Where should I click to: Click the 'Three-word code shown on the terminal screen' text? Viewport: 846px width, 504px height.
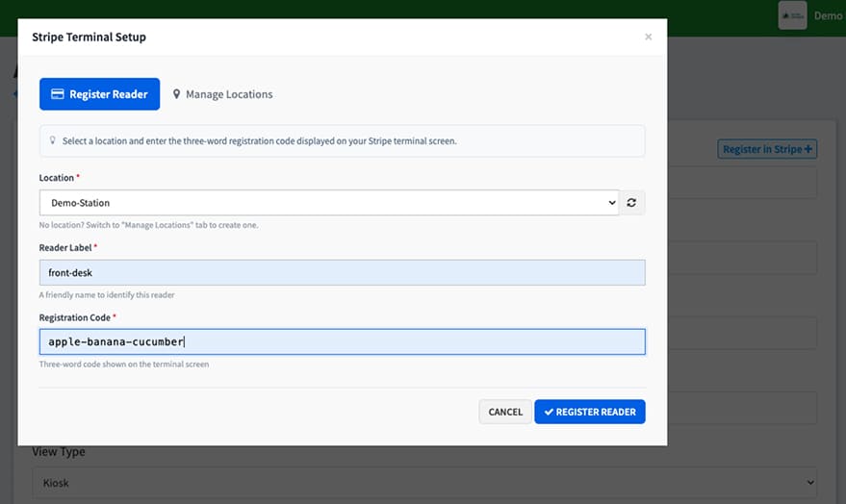coord(123,365)
